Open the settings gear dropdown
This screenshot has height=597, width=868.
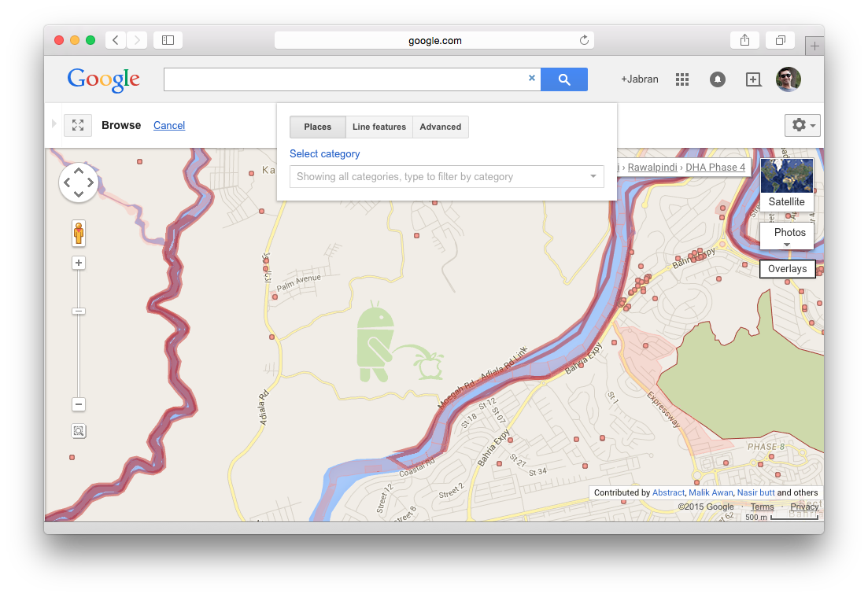point(802,125)
